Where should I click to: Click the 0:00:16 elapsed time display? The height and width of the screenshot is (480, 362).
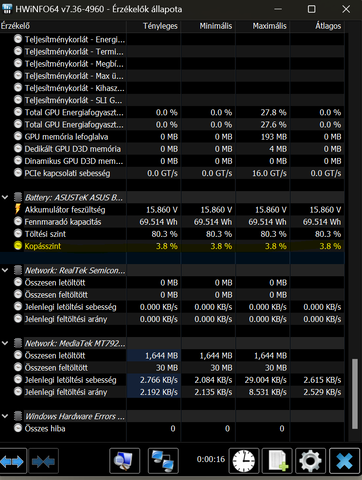point(211,459)
